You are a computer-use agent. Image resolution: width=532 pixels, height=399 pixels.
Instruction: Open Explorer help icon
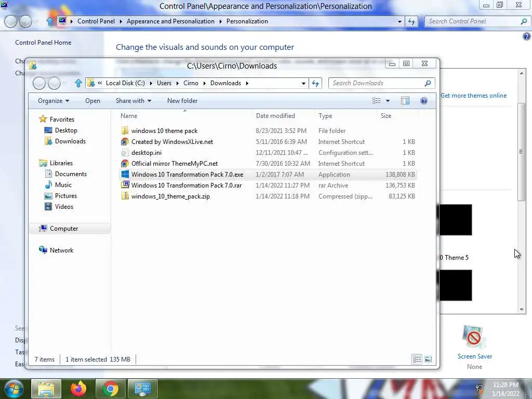(x=424, y=101)
